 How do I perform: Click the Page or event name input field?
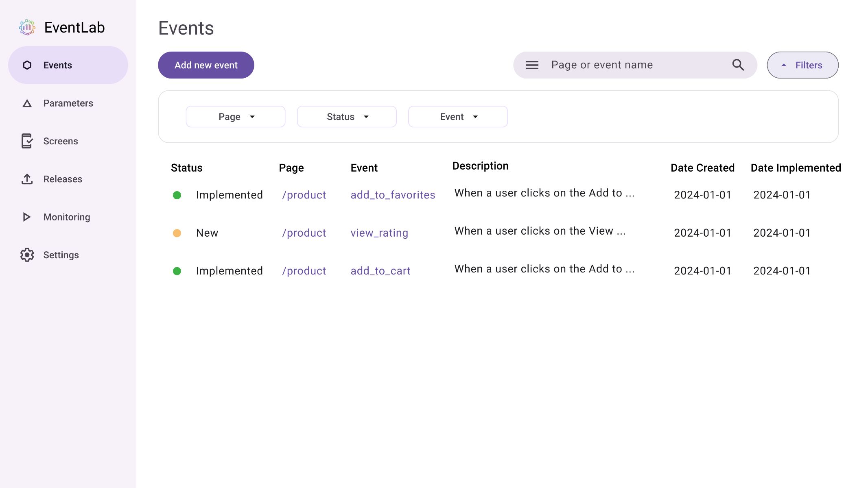tap(636, 65)
